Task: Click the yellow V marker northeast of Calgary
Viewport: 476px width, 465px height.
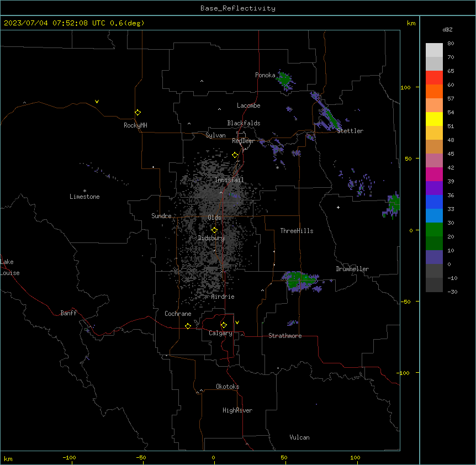Action: coord(237,323)
